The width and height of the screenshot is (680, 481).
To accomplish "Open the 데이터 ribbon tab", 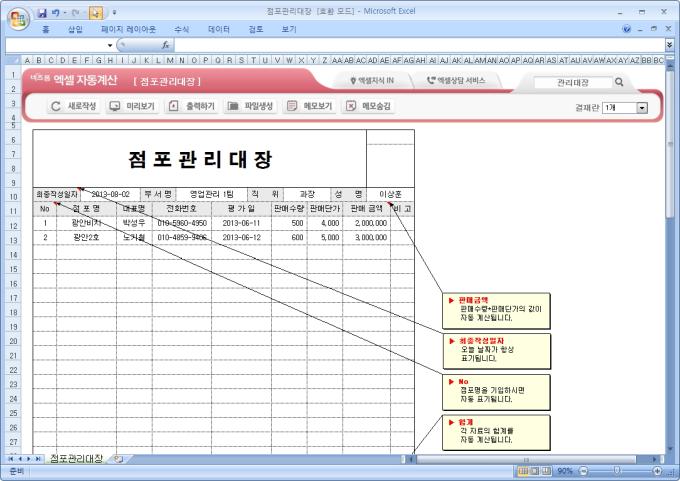I will coord(219,29).
